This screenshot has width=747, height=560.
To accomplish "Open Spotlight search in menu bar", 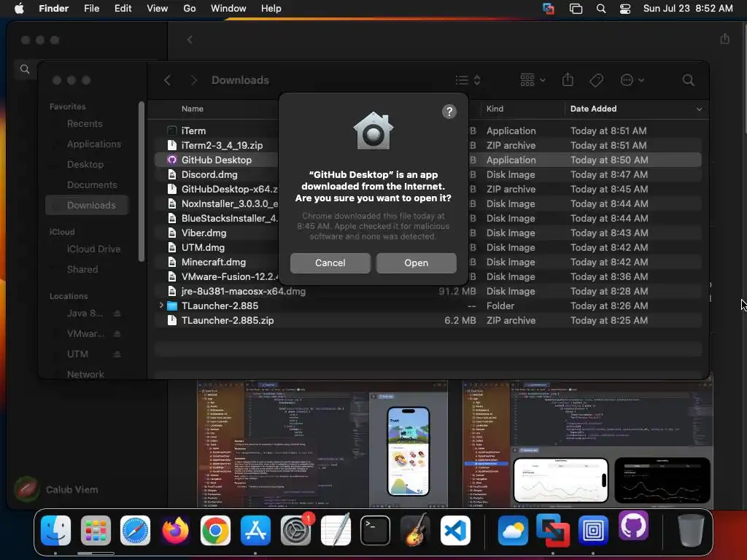I will click(x=601, y=9).
